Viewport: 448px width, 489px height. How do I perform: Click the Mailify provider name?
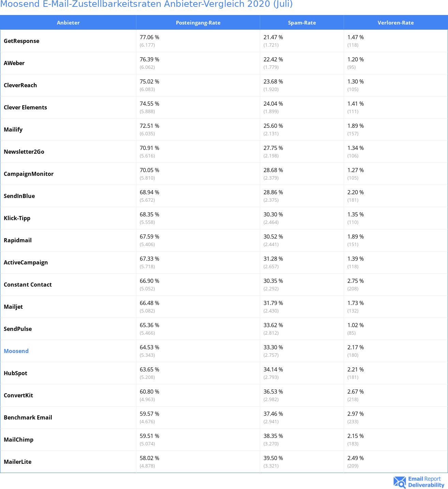[13, 129]
